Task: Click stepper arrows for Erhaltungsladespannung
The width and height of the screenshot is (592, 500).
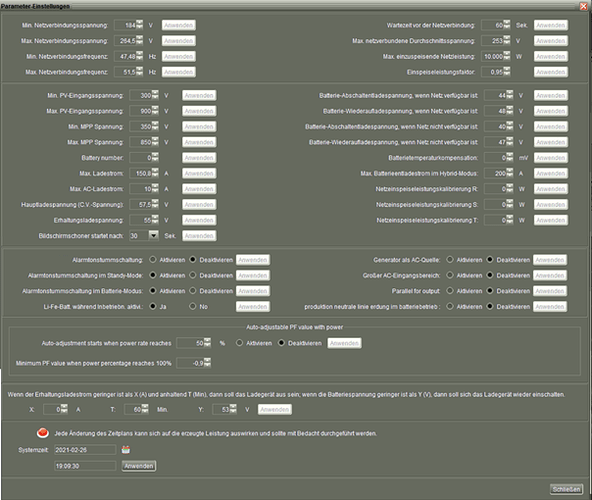Action: [x=155, y=220]
